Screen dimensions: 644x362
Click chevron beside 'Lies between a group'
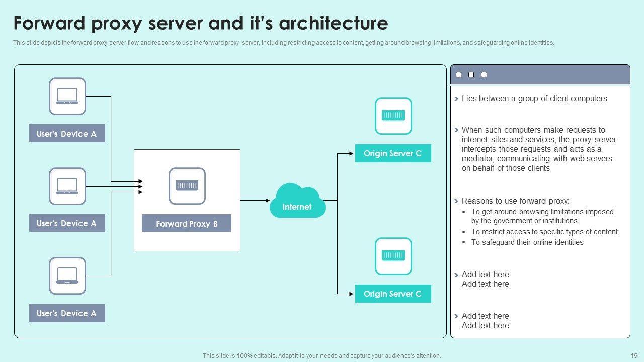(x=456, y=99)
